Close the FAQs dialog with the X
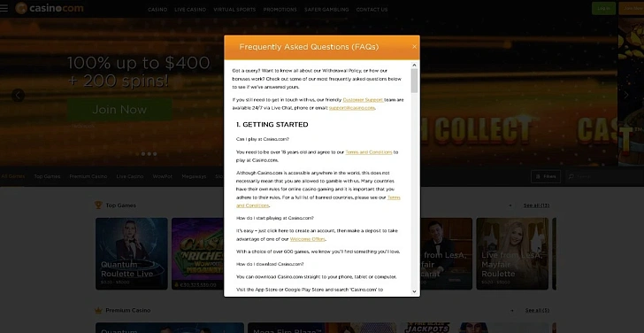The height and width of the screenshot is (333, 644). click(414, 47)
